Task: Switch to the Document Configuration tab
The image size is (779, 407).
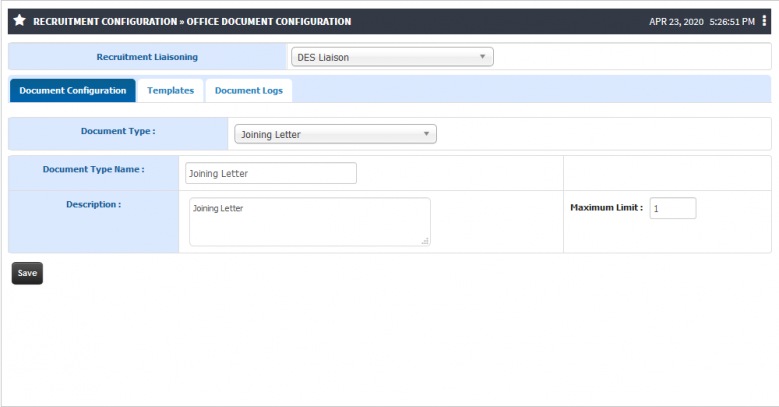Action: 73,90
